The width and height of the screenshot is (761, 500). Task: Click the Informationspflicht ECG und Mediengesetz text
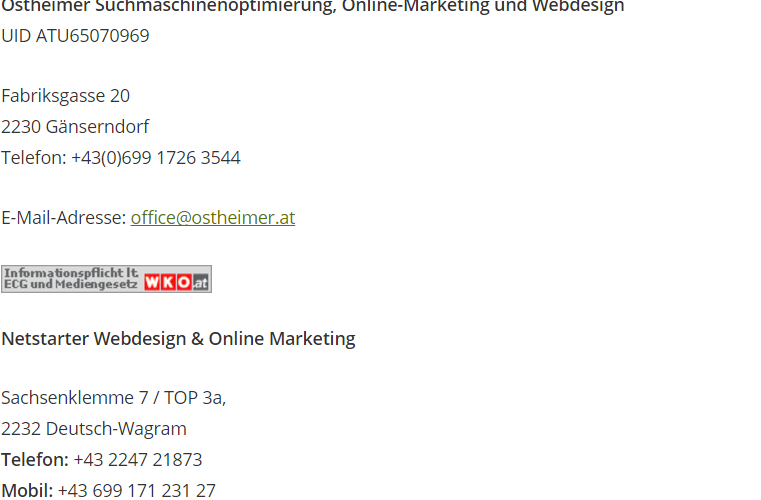click(71, 279)
